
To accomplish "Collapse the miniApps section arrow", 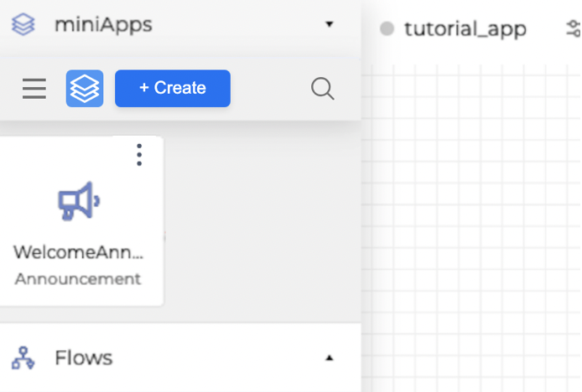I will coord(329,25).
